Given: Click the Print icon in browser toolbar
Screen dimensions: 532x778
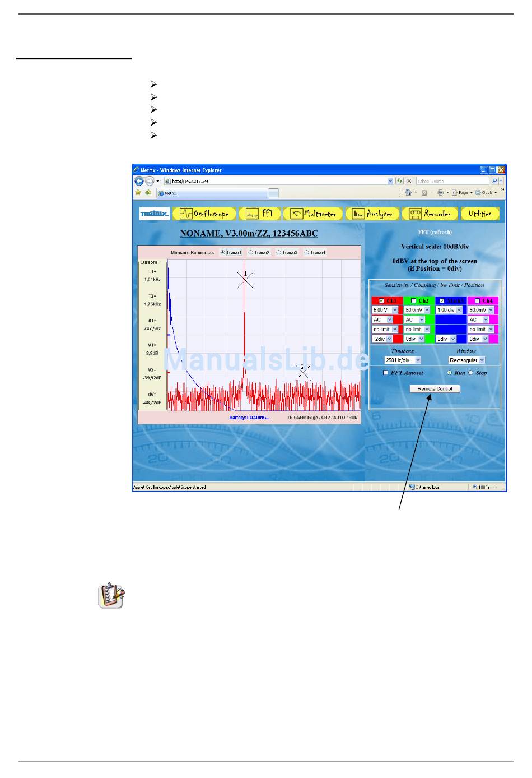Looking at the screenshot, I should click(x=441, y=193).
